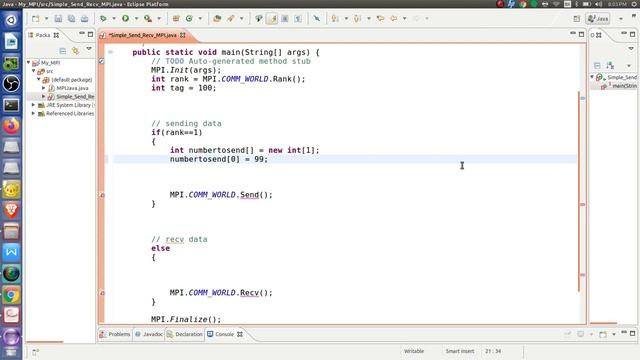The width and height of the screenshot is (640, 360).
Task: Select the Simple_Send_Recv_MPI.java editor tab
Action: point(143,35)
